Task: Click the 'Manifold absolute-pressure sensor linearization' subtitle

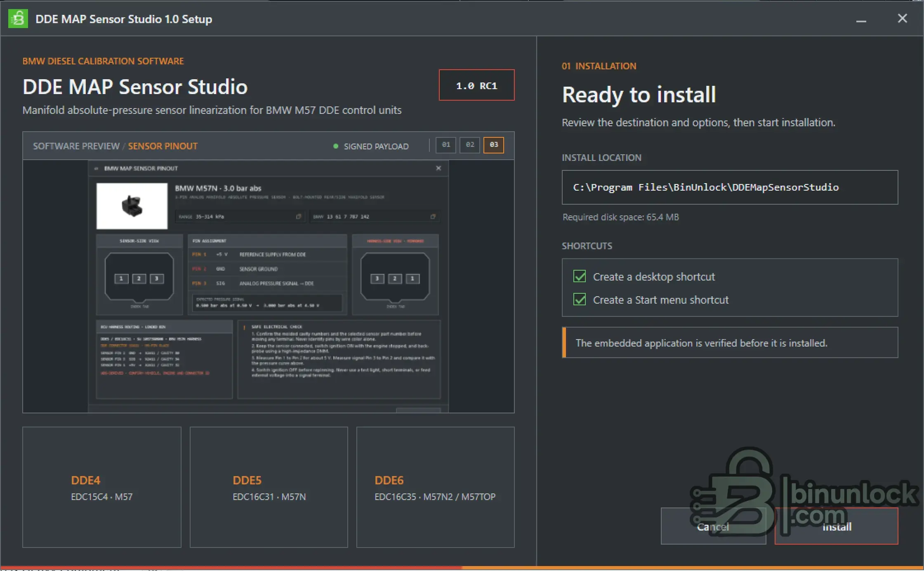Action: [212, 110]
